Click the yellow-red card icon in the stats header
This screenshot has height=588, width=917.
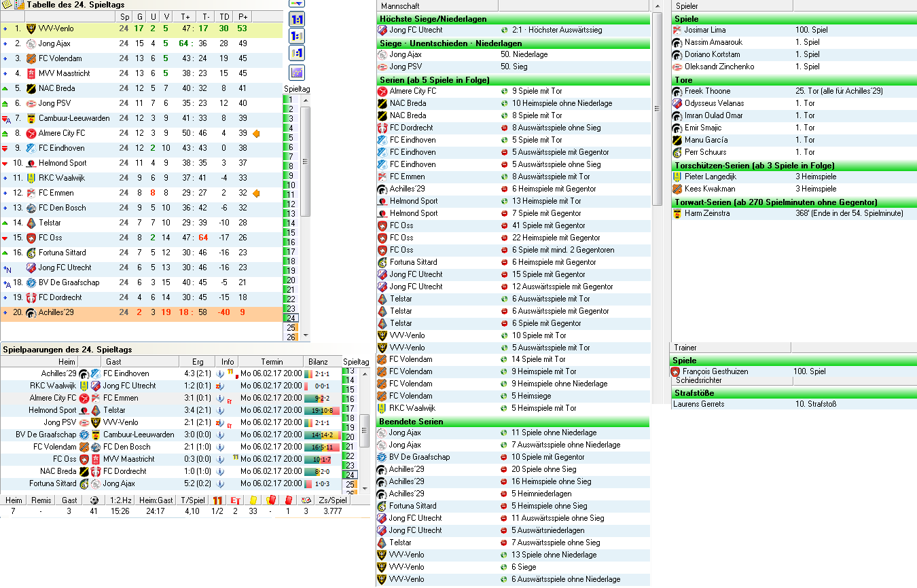pos(270,500)
